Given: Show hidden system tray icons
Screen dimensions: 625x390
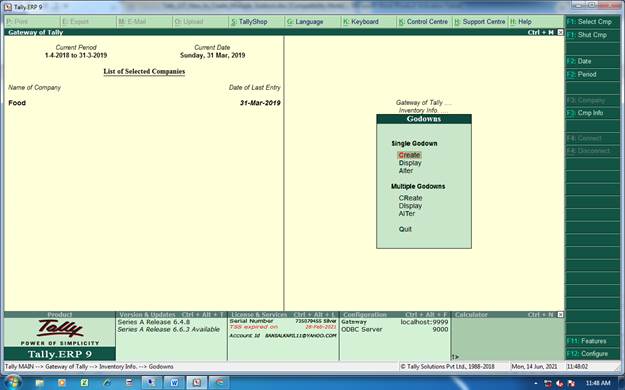Looking at the screenshot, I should [x=536, y=383].
